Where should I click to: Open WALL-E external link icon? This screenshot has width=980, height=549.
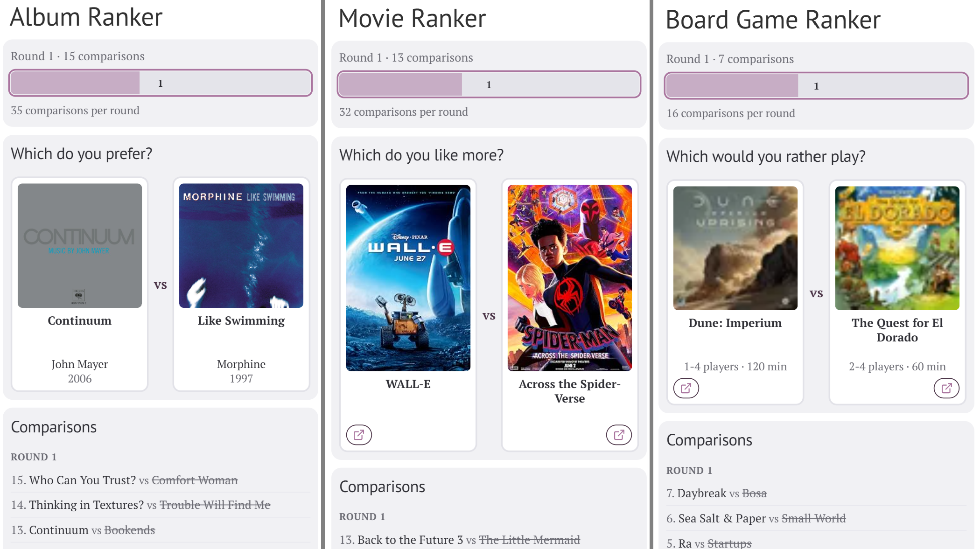coord(359,435)
